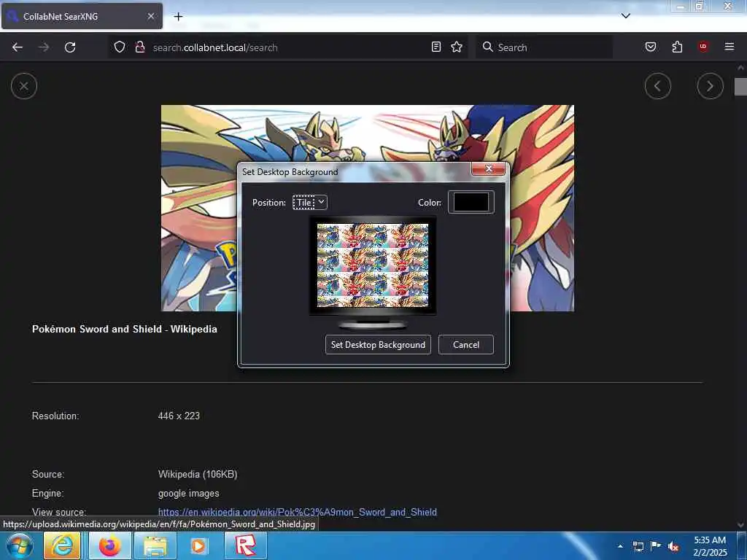The width and height of the screenshot is (747, 560).
Task: Click the muted volume tray icon
Action: pyautogui.click(x=673, y=546)
